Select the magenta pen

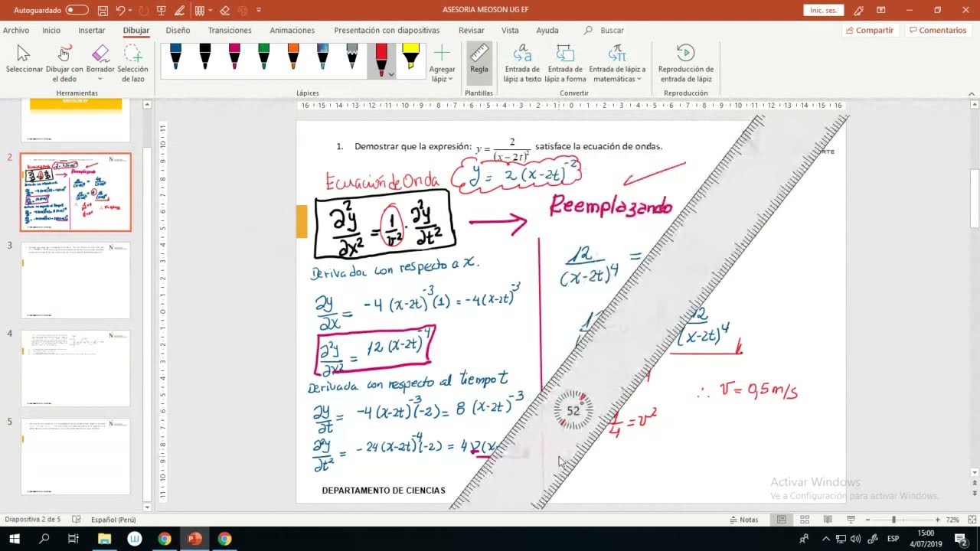[234, 57]
